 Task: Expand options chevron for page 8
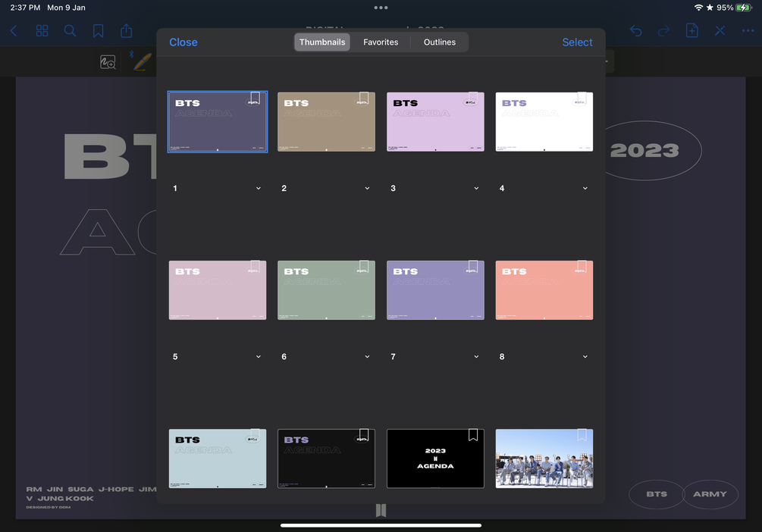[585, 357]
